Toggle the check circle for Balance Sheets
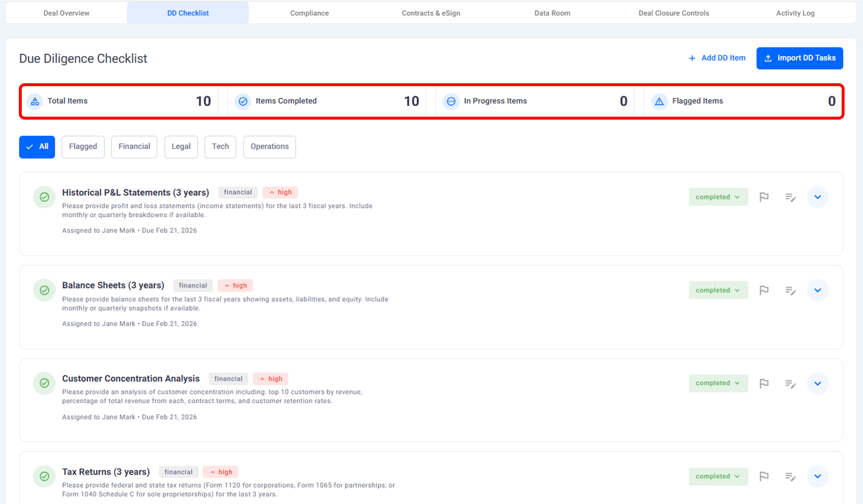Image resolution: width=863 pixels, height=504 pixels. [x=44, y=290]
